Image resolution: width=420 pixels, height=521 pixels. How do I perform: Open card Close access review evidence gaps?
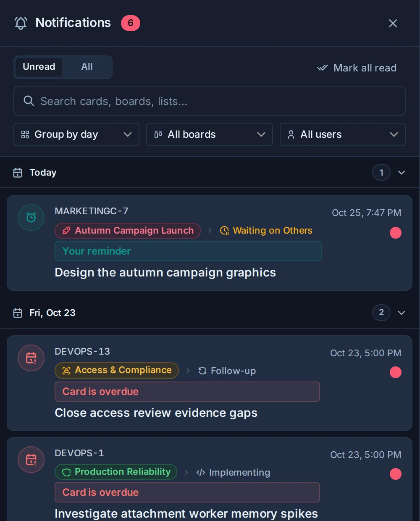(x=156, y=413)
